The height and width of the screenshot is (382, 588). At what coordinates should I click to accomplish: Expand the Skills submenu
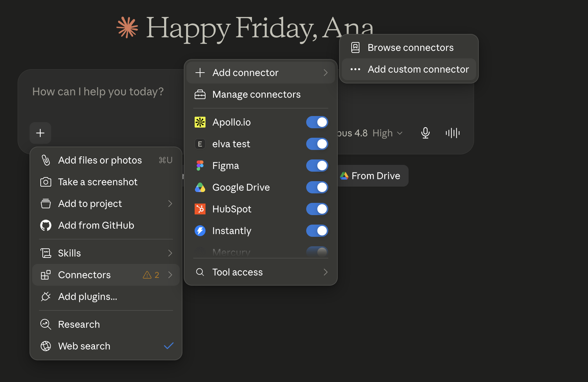[x=106, y=253]
